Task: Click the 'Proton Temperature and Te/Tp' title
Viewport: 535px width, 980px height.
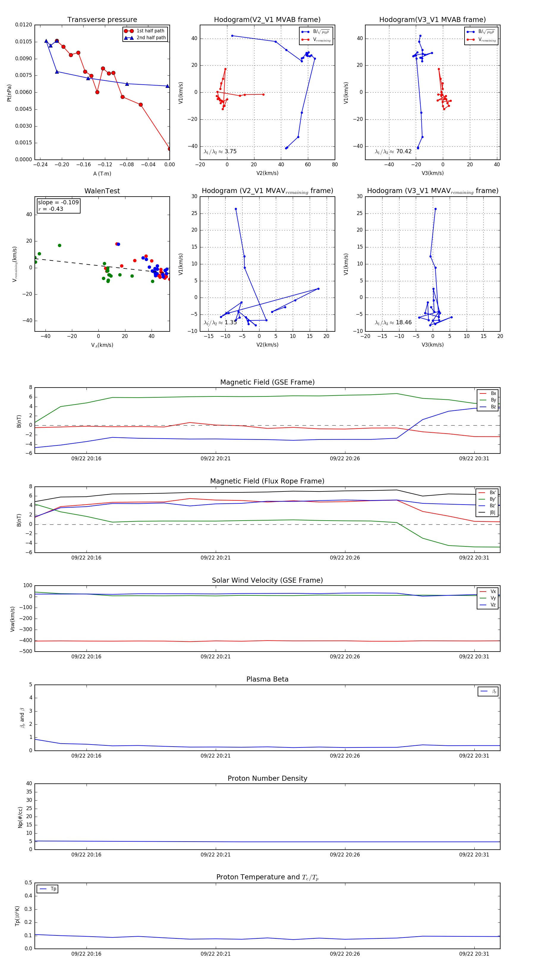Action: click(267, 877)
